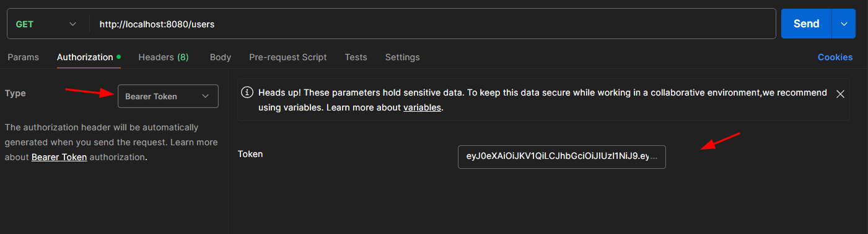The width and height of the screenshot is (868, 234).
Task: Expand the GET method dropdown
Action: pos(46,24)
